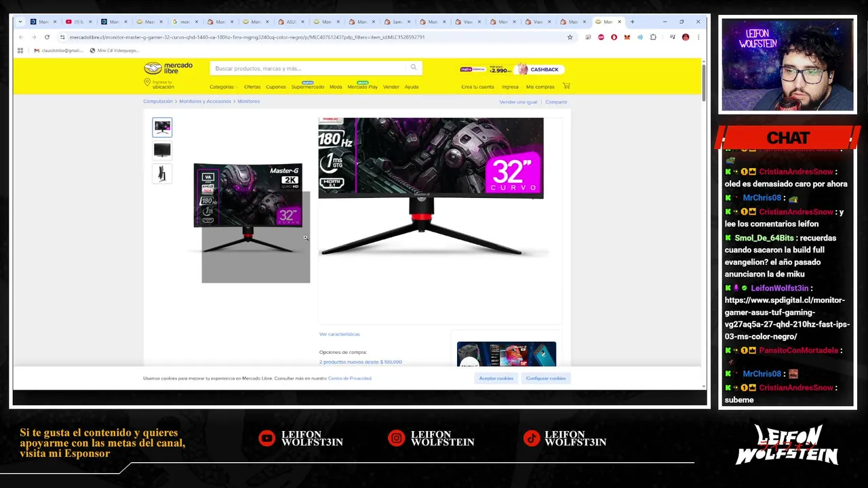Viewport: 868px width, 488px height.
Task: Open site information icon in address bar
Action: (x=62, y=37)
